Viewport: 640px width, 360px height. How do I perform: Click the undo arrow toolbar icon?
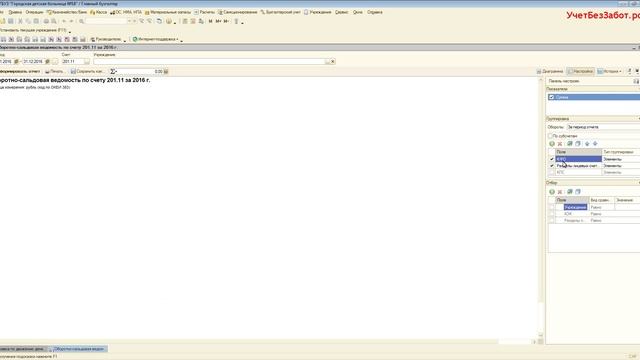tap(64, 21)
